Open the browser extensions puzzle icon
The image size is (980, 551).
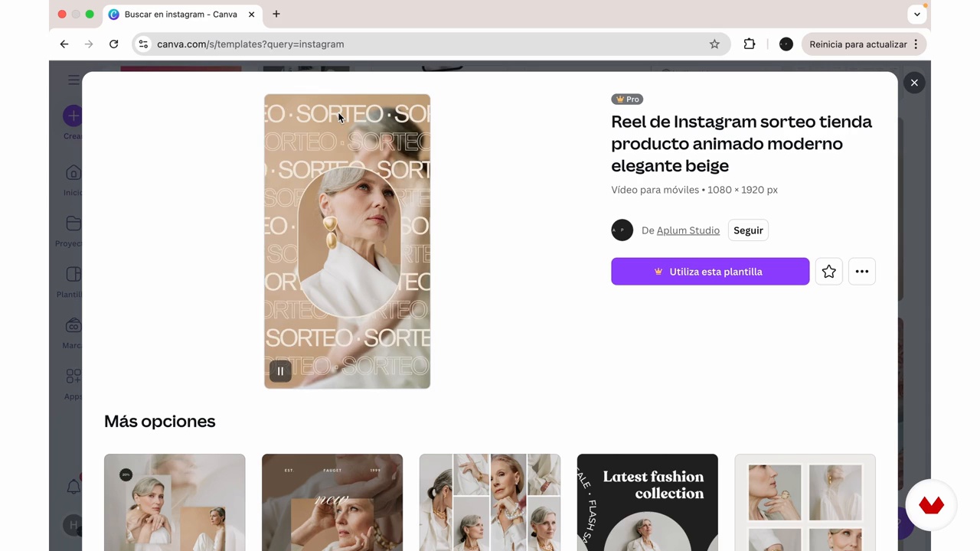750,44
